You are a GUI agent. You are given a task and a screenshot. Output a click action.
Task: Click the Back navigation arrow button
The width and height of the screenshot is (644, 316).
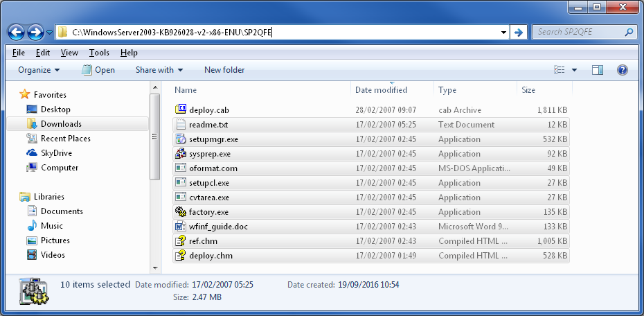tap(17, 32)
